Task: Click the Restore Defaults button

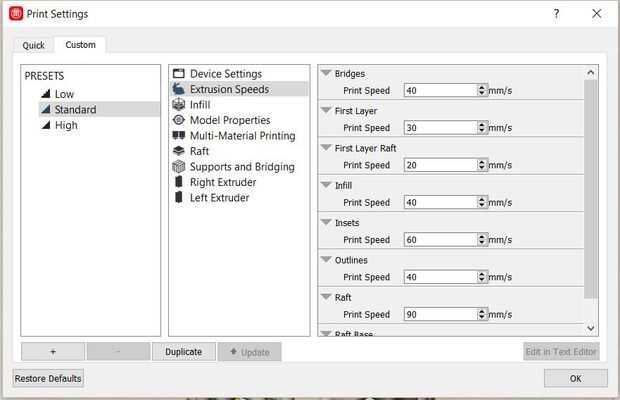Action: point(48,378)
